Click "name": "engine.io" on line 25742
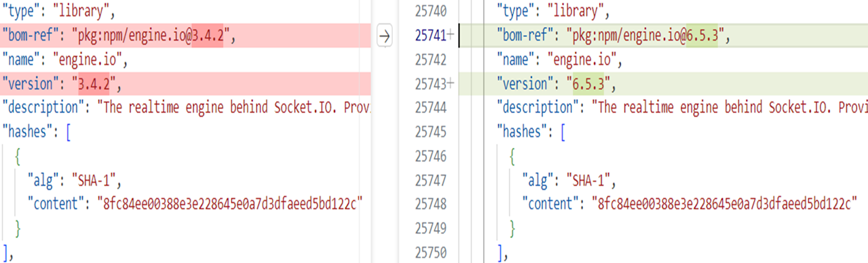Image resolution: width=868 pixels, height=263 pixels. coord(558,60)
